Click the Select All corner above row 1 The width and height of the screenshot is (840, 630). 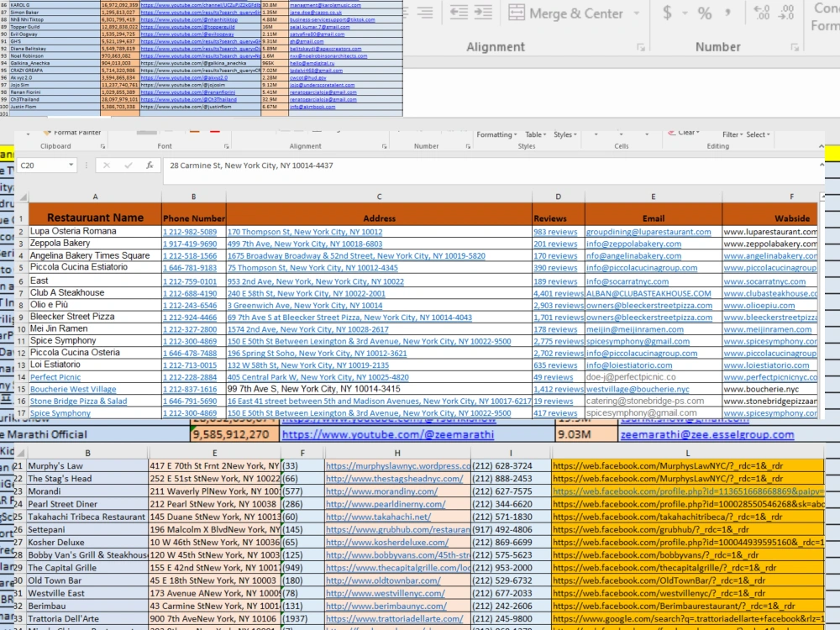[23, 197]
